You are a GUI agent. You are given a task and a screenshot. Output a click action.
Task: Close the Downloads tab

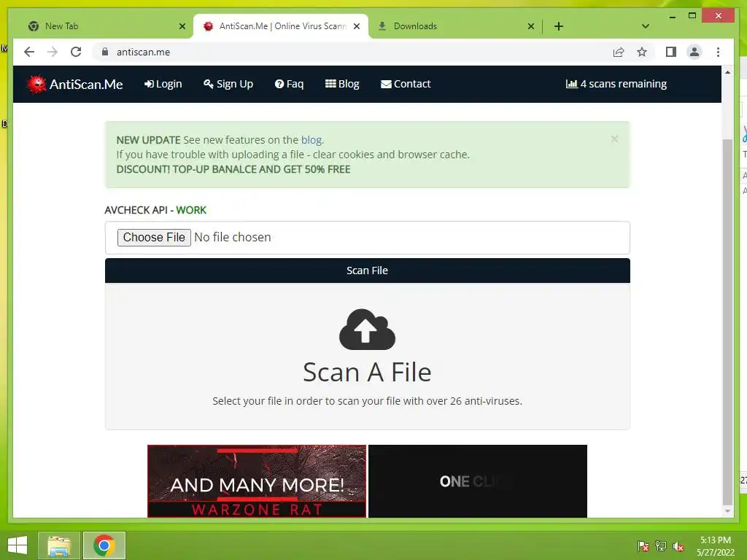click(531, 26)
